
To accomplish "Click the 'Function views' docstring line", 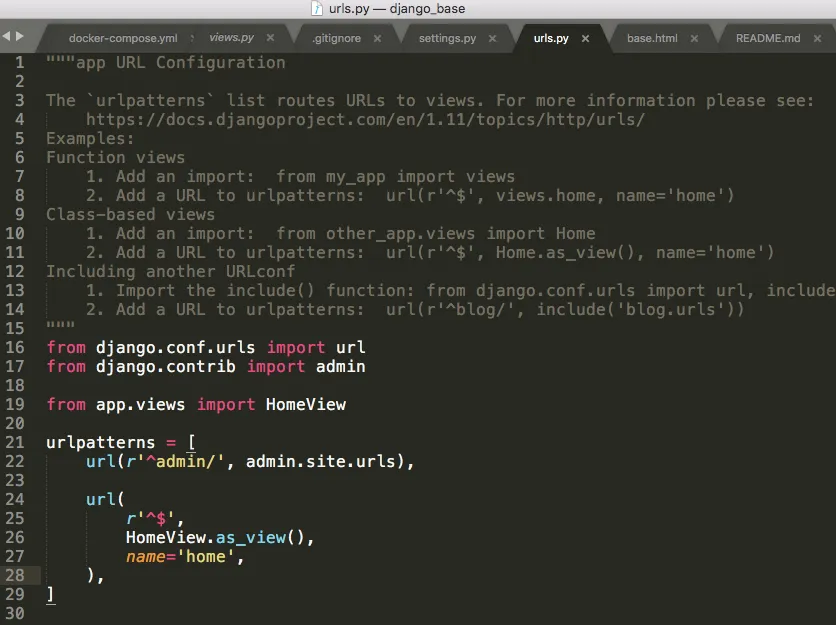I will tap(115, 157).
